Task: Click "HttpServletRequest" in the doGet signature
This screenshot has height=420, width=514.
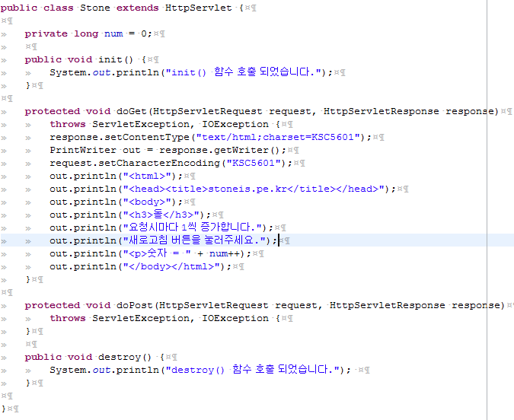Action: pos(207,111)
